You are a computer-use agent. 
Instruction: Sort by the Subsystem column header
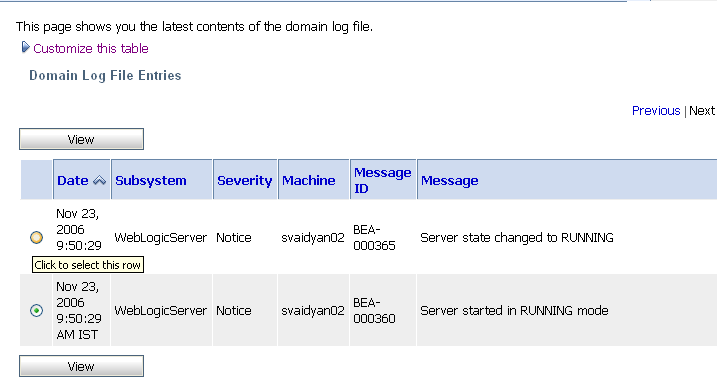click(151, 181)
